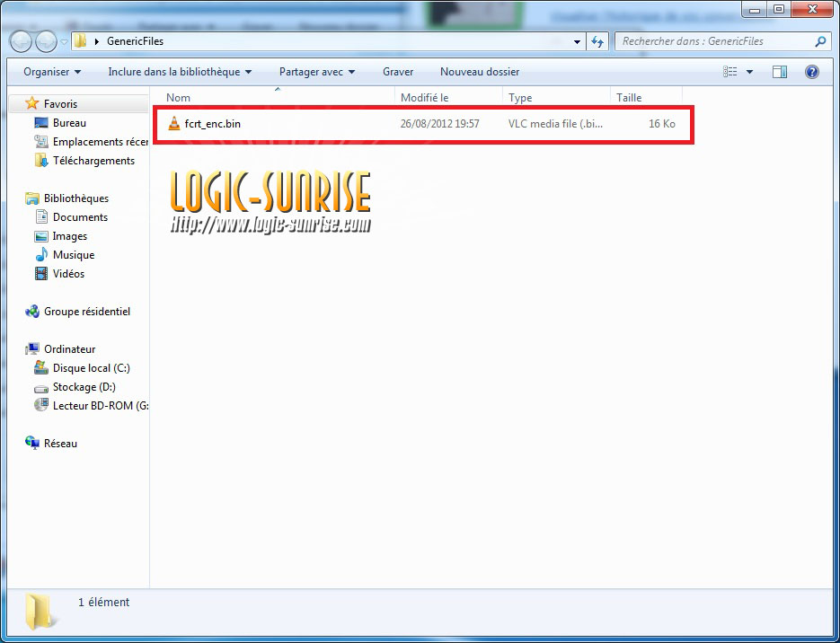Click the Musique note icon

coord(41,255)
